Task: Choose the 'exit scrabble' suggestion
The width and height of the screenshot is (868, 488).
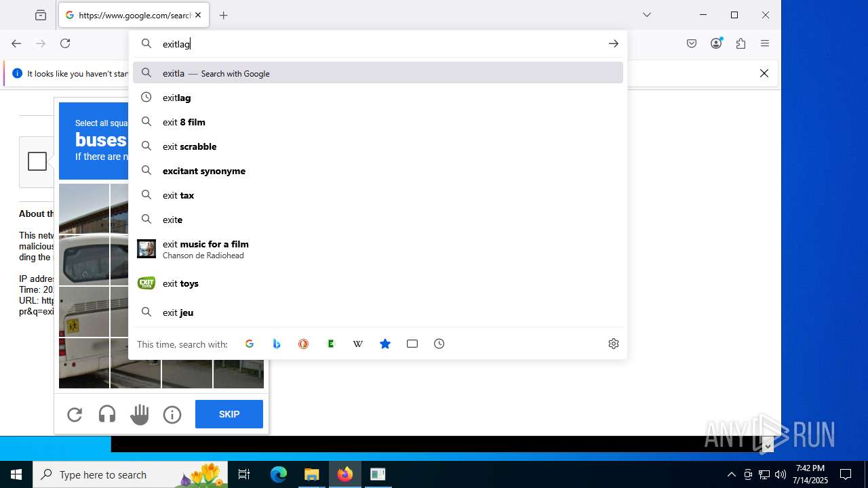Action: 378,146
